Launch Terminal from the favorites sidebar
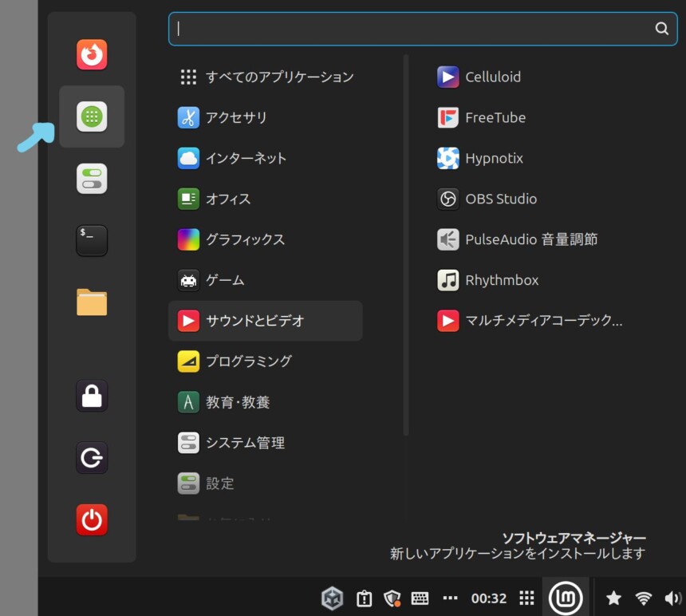Screen dimensions: 686x616 (x=92, y=241)
